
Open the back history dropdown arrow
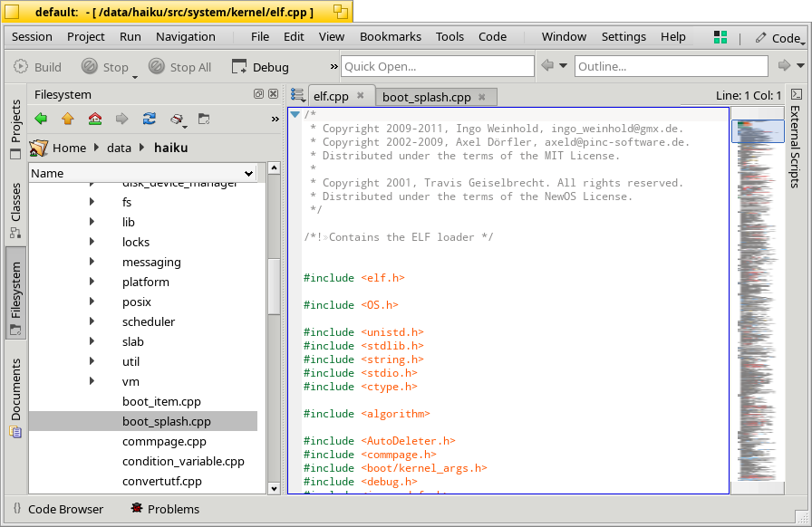(x=563, y=66)
